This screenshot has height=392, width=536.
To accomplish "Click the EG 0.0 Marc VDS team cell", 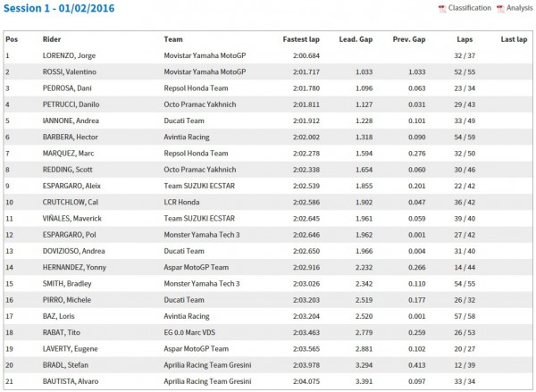I will [189, 332].
